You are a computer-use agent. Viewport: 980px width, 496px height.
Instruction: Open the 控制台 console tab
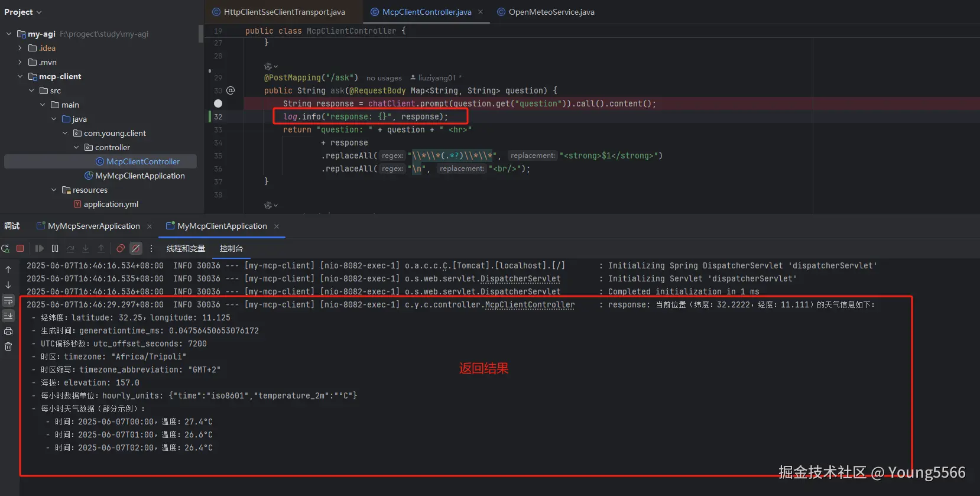231,248
